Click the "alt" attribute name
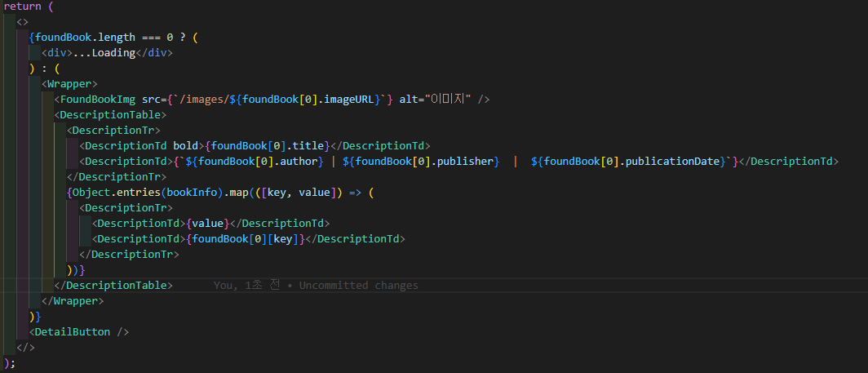 tap(409, 100)
